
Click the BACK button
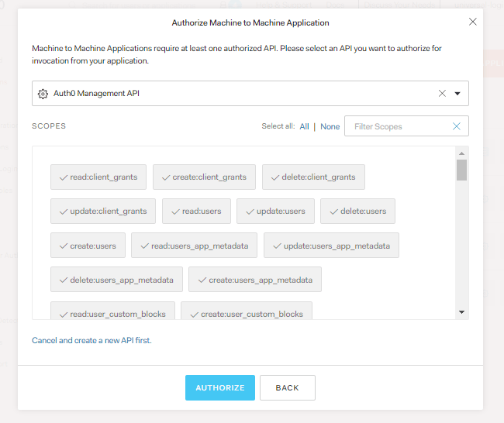click(x=288, y=387)
